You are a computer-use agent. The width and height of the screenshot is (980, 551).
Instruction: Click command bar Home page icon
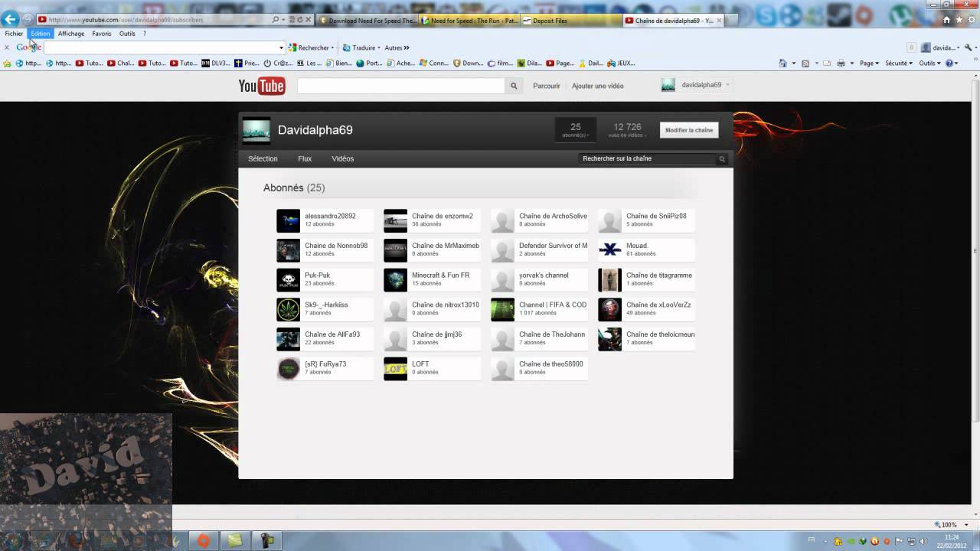pos(782,64)
